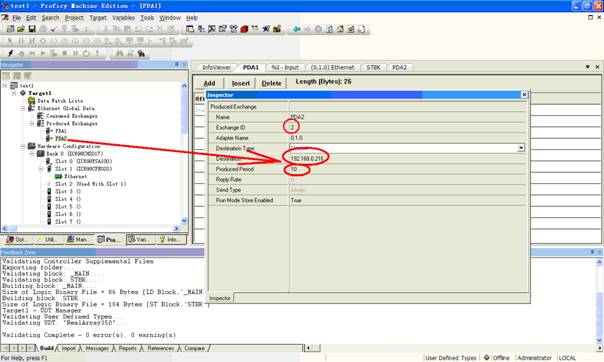
Task: Collapse the Rack 0 tree node
Action: click(x=32, y=154)
